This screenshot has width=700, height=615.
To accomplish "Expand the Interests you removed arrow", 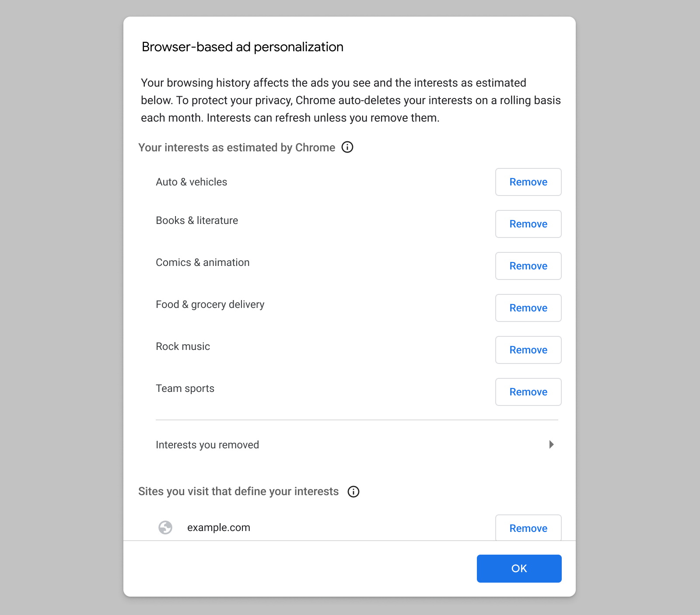I will pos(551,444).
